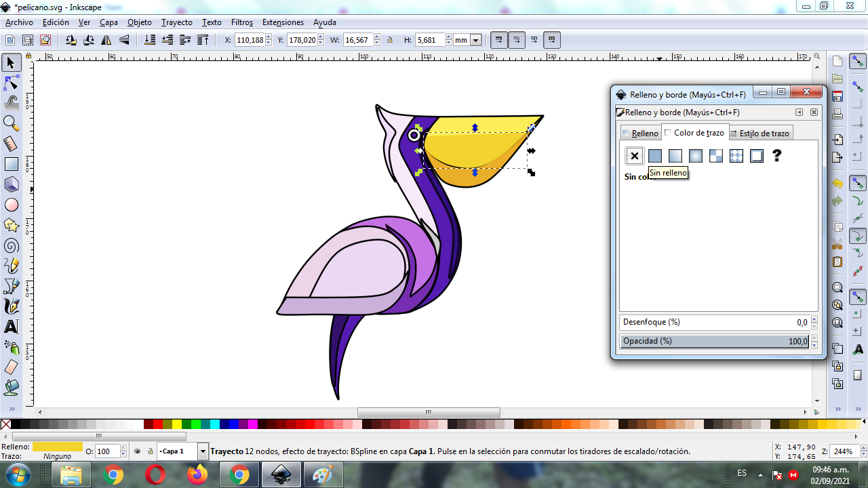This screenshot has width=868, height=488.
Task: Click the Print document icon
Action: [837, 113]
